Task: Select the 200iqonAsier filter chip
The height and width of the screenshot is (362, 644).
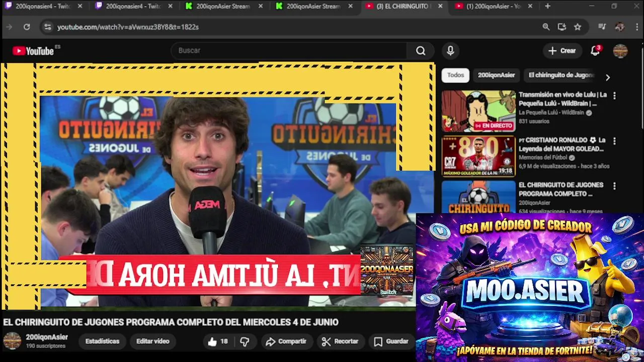Action: pyautogui.click(x=496, y=75)
